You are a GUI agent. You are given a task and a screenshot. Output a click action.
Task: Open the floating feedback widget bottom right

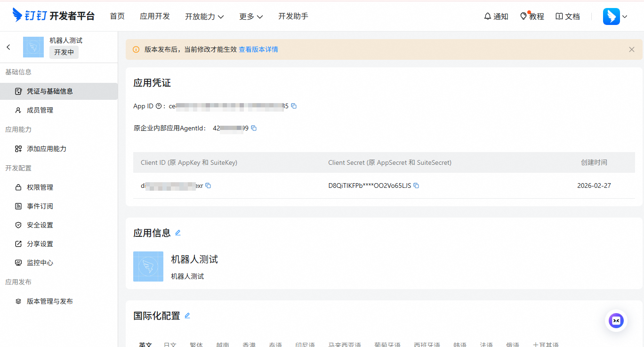click(x=616, y=321)
